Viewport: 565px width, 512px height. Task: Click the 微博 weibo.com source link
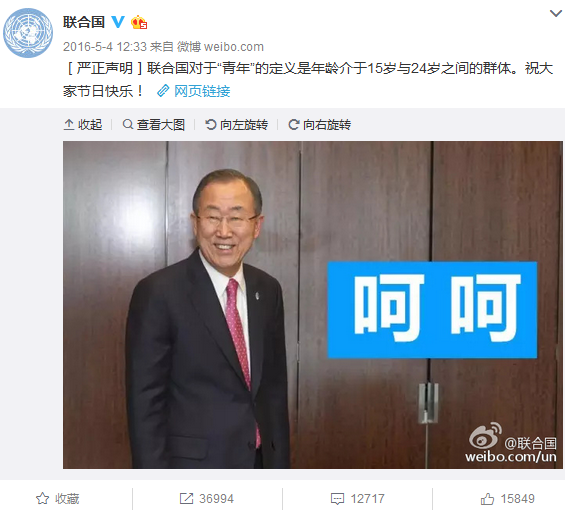(220, 47)
